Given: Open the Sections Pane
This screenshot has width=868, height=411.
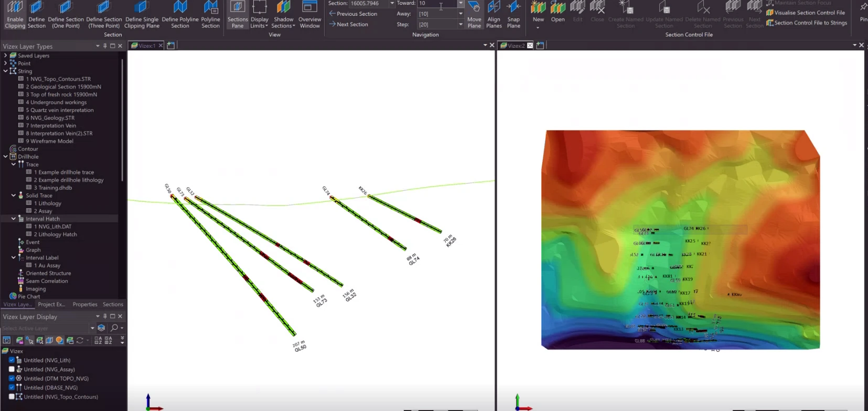Looking at the screenshot, I should (x=238, y=15).
